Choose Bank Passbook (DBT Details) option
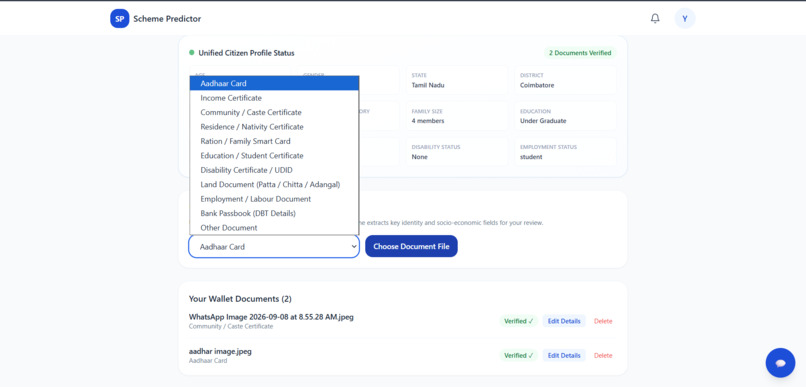The height and width of the screenshot is (387, 806). coord(274,213)
